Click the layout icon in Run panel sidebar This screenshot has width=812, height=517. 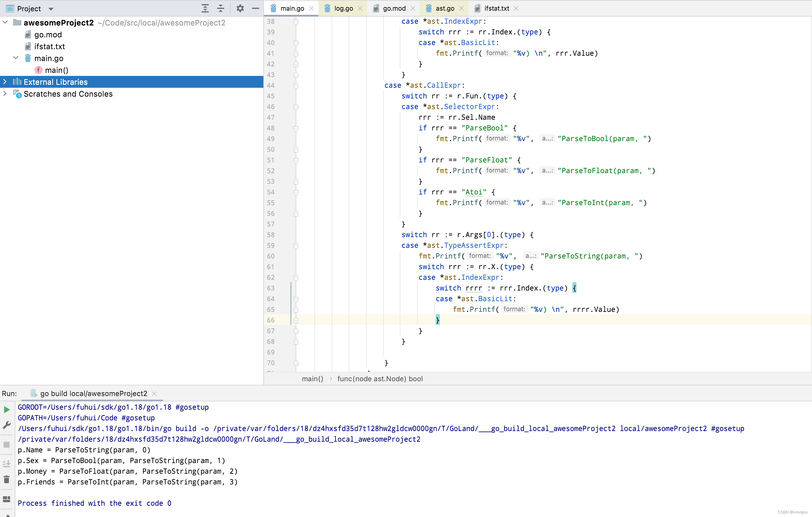pyautogui.click(x=7, y=499)
